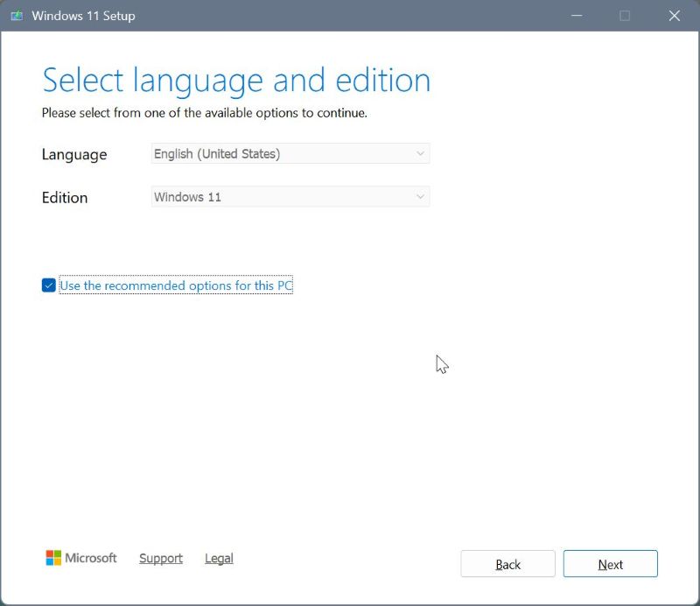
Task: Click the Language dropdown chevron arrow
Action: point(420,154)
